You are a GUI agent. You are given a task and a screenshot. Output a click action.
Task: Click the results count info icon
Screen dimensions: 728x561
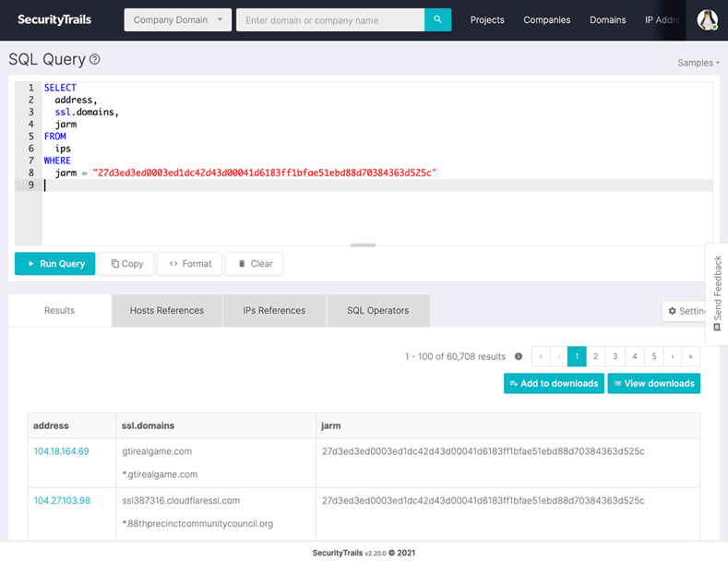[x=519, y=356]
